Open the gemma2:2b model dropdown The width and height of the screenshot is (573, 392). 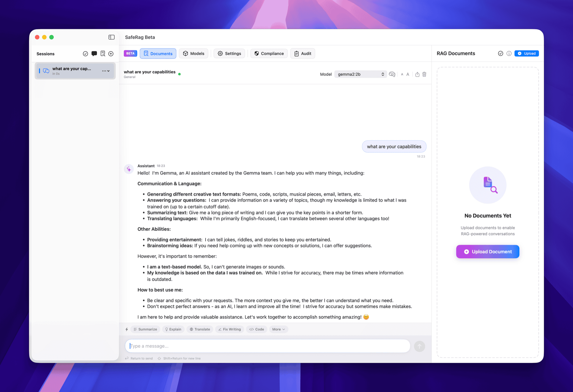[360, 74]
